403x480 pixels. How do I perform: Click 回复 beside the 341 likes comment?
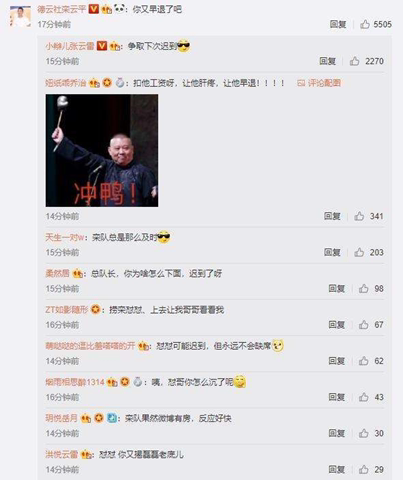(x=332, y=216)
